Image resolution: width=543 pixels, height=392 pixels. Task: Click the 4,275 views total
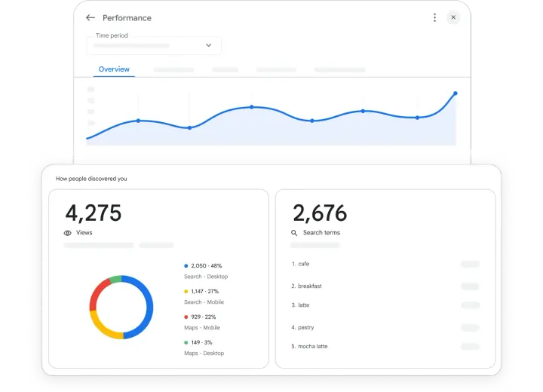(x=94, y=213)
